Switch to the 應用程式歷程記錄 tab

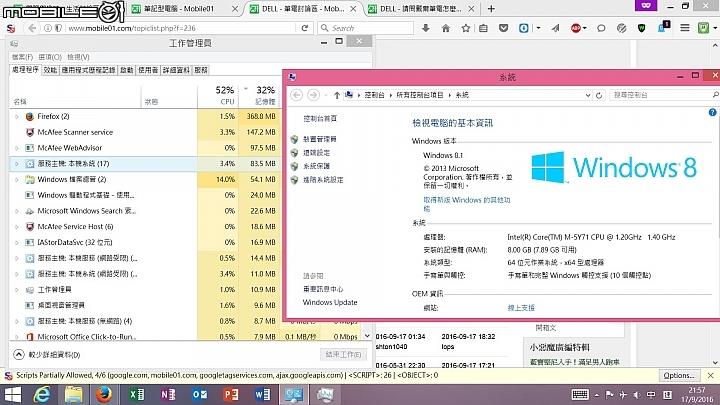[89, 70]
